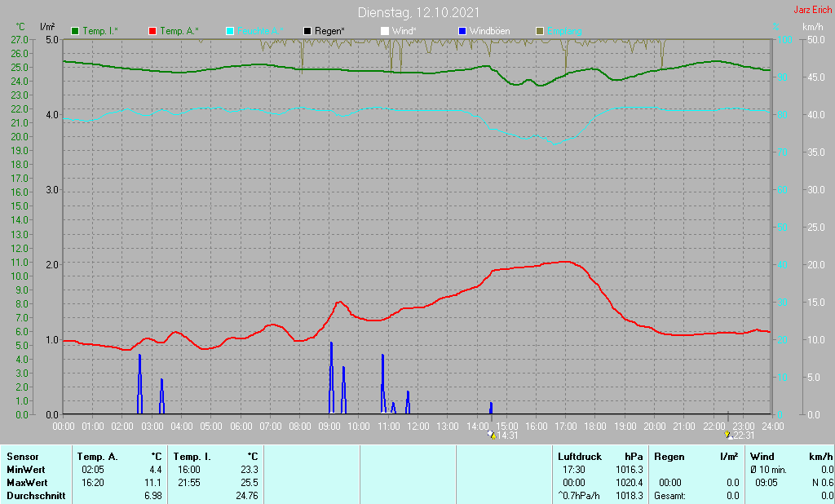Click the pressure minimum time '17:30'
The image size is (835, 504).
coord(573,470)
